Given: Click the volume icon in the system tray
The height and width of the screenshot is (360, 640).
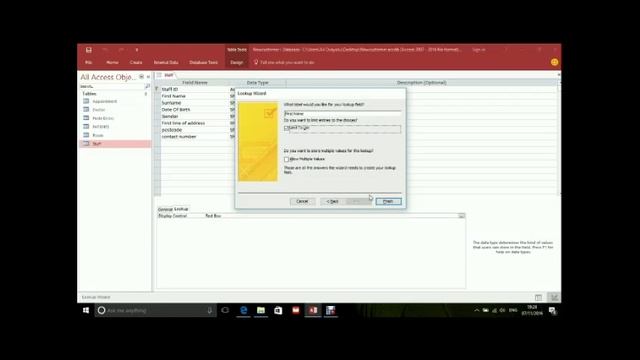Looking at the screenshot, I should click(x=502, y=311).
